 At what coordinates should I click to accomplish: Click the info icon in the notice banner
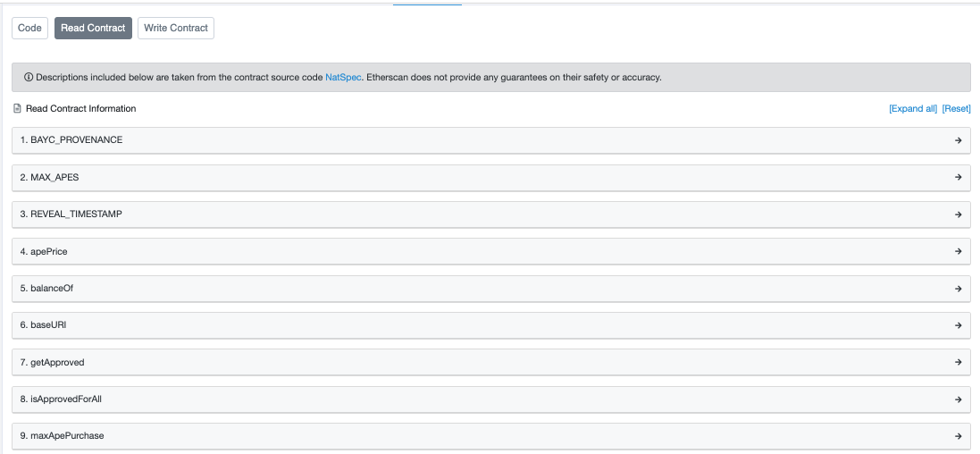(28, 78)
